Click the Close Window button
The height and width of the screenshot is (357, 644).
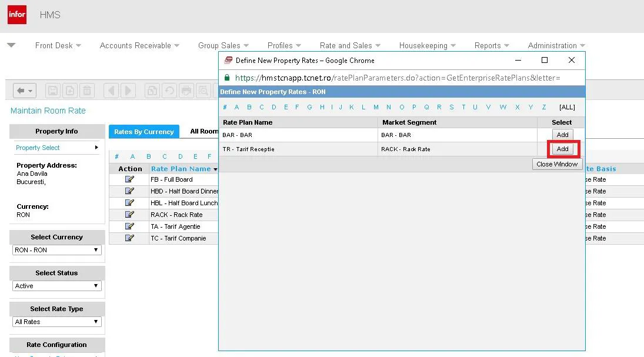pyautogui.click(x=557, y=164)
